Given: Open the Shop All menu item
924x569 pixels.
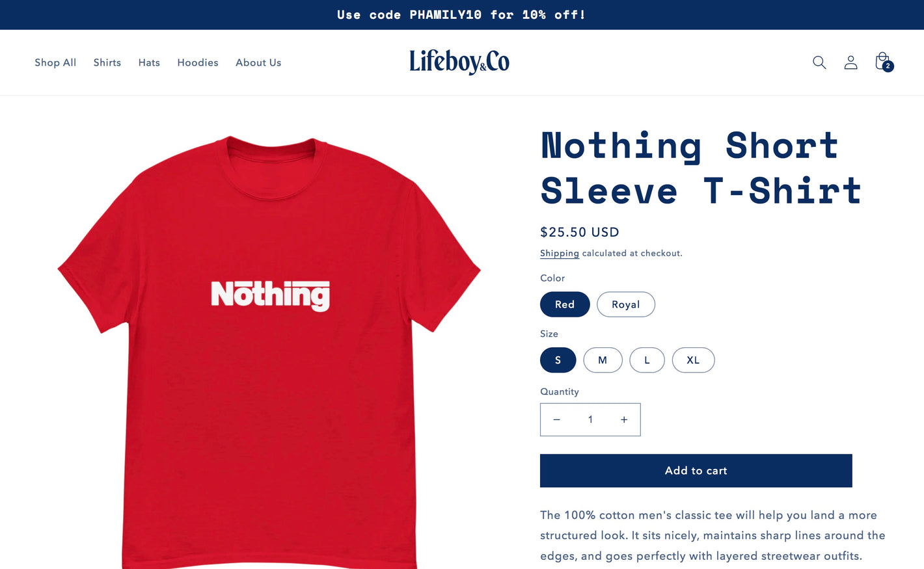Looking at the screenshot, I should (55, 62).
